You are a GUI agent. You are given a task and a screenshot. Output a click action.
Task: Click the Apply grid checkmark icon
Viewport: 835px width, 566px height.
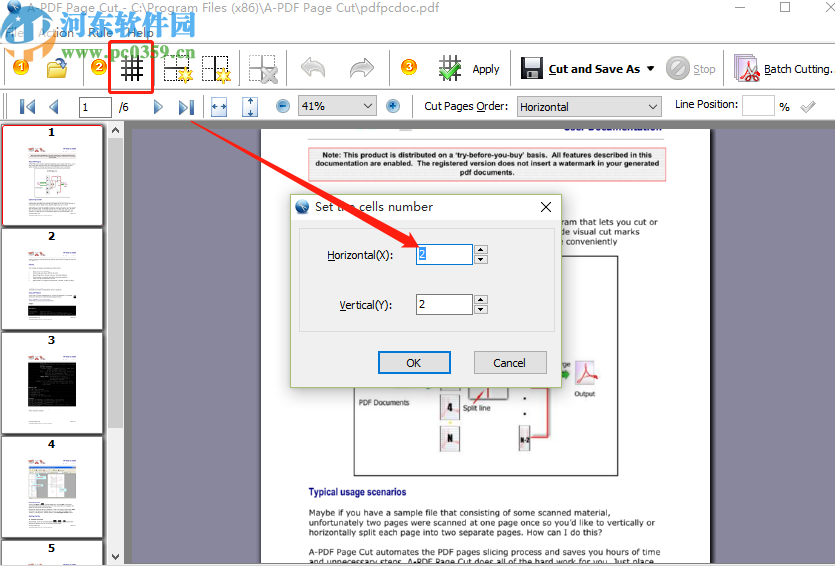(x=450, y=68)
